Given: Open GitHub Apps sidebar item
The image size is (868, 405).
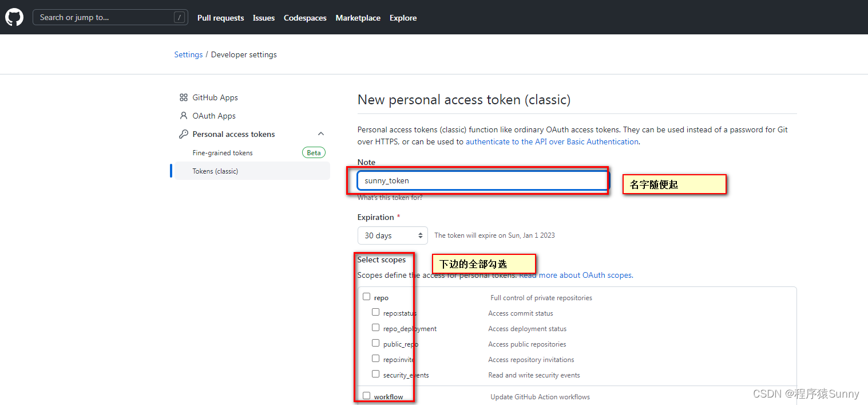Looking at the screenshot, I should pos(215,97).
